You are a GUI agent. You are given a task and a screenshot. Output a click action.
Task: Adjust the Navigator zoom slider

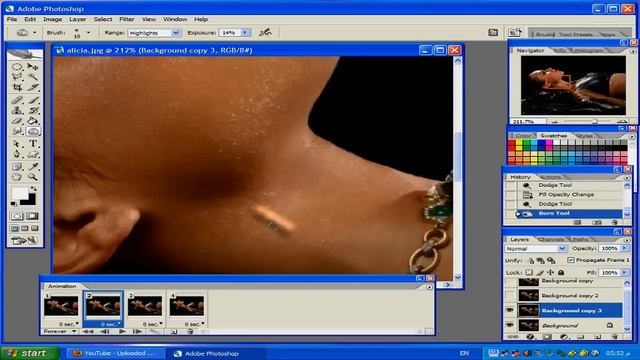coord(595,121)
